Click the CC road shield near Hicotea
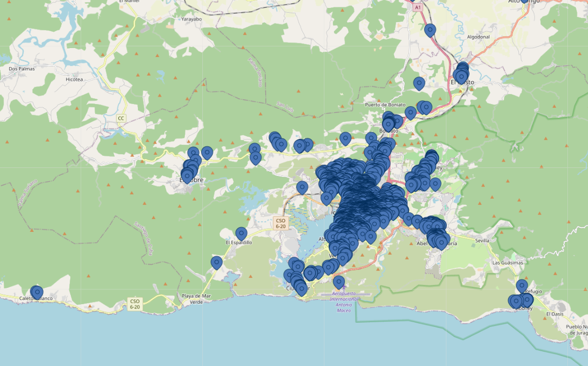Image resolution: width=588 pixels, height=366 pixels. tap(122, 118)
